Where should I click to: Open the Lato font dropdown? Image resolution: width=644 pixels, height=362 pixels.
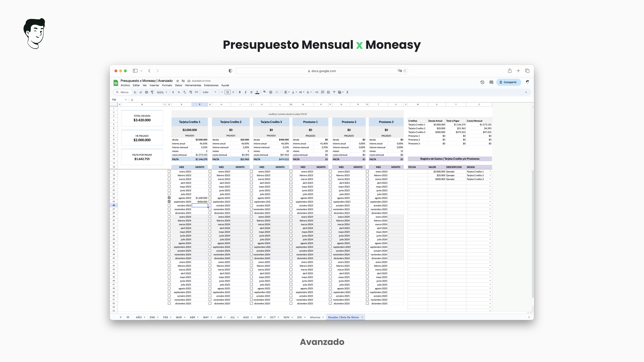point(210,92)
